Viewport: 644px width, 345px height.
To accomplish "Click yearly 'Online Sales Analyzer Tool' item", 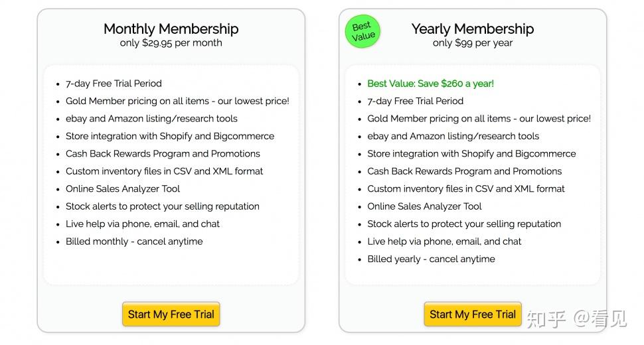I will click(x=424, y=206).
